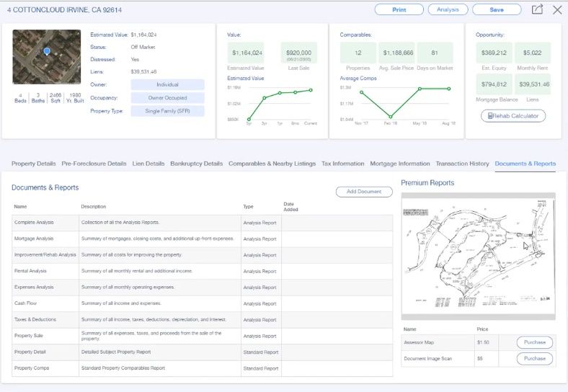Open the Complete Analysis report row

tap(34, 222)
